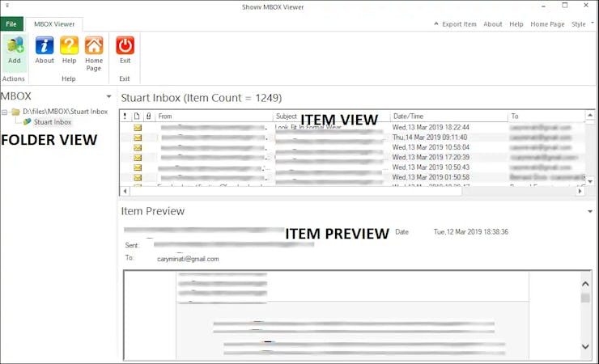Screen dimensions: 599x364
Task: Click the item list scroll right arrow
Action: pyautogui.click(x=580, y=191)
